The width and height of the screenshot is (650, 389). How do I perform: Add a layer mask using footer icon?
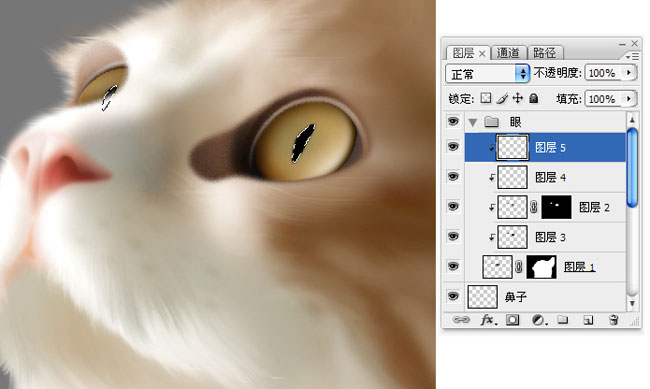[x=512, y=320]
